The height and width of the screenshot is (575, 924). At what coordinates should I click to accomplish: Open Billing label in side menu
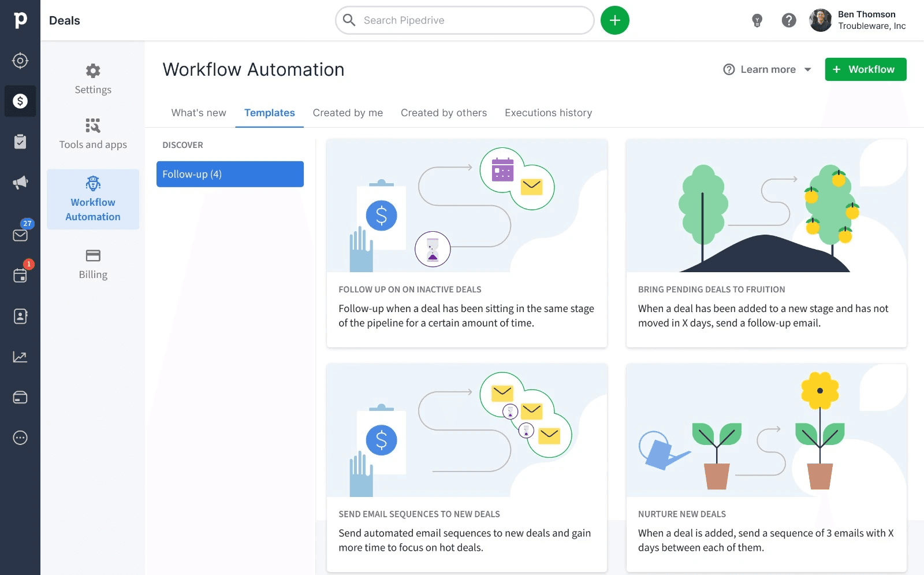[x=93, y=274]
